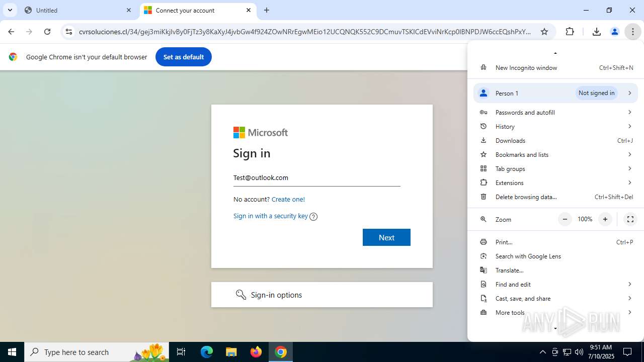Click the magnifier icon beside Zoom
Image resolution: width=644 pixels, height=362 pixels.
tap(484, 219)
